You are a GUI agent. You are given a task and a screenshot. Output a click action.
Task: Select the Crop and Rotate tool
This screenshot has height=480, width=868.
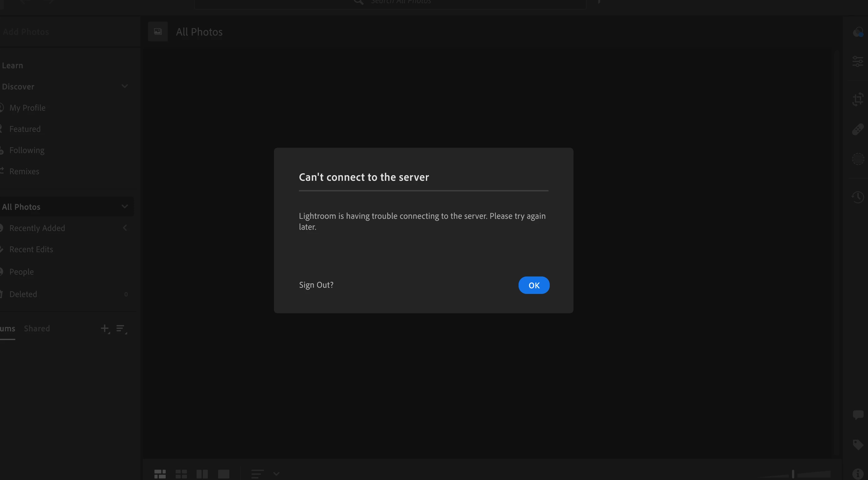[x=858, y=99]
